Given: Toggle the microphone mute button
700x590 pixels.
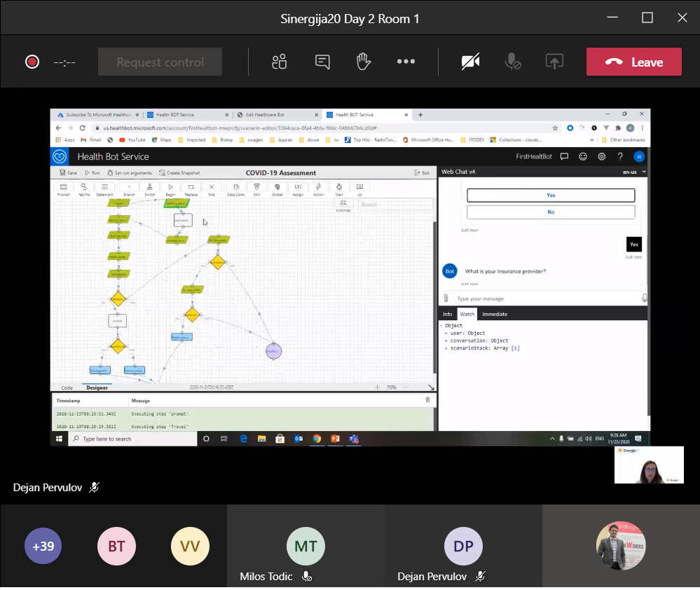Looking at the screenshot, I should pos(512,62).
